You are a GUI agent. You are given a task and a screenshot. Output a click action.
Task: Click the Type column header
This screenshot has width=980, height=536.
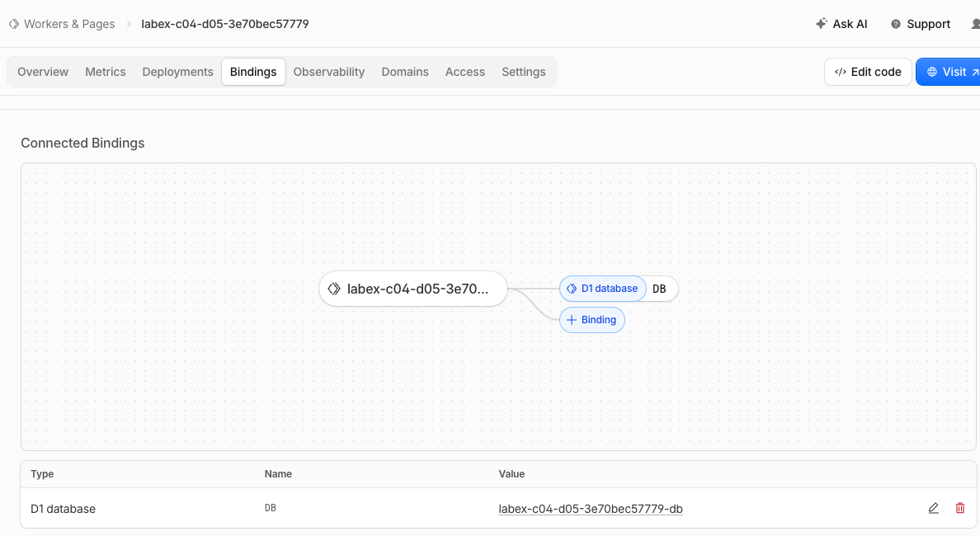42,474
